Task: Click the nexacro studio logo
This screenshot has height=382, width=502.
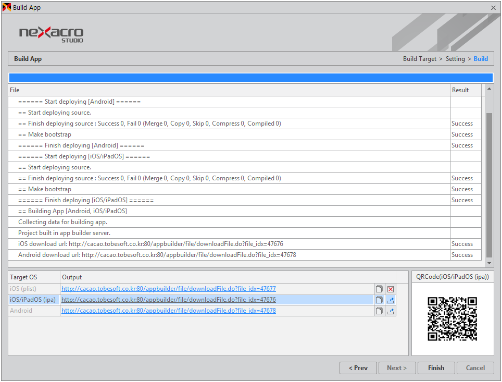Action: point(51,35)
